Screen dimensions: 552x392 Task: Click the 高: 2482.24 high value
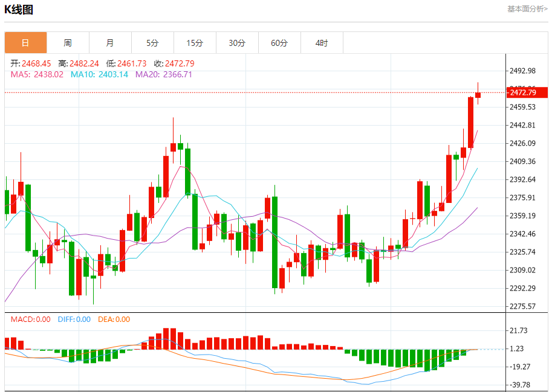pyautogui.click(x=79, y=63)
